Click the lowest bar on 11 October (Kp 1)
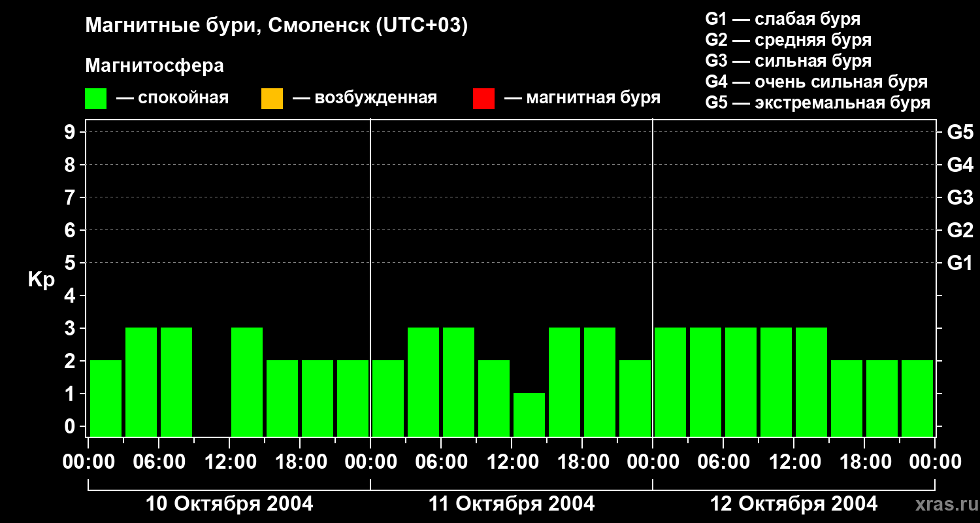Screen dimensions: 980x523 (x=529, y=414)
